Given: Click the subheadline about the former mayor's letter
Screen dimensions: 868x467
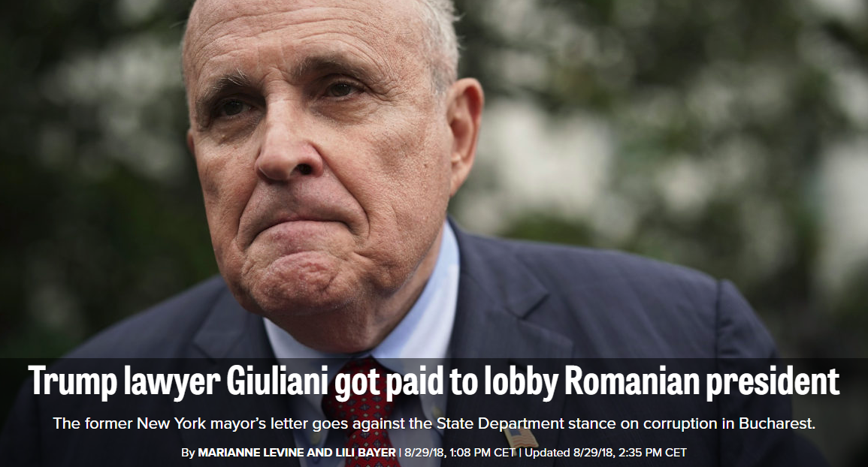Looking at the screenshot, I should click(434, 424).
